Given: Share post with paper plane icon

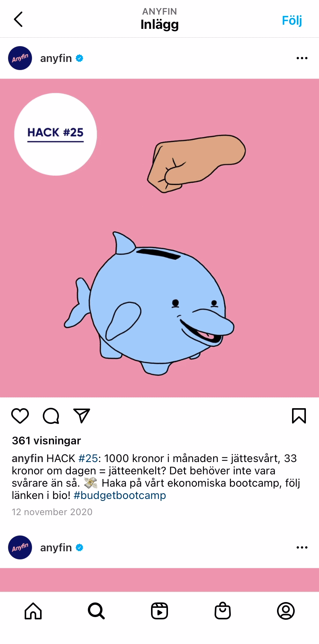Looking at the screenshot, I should coord(82,416).
